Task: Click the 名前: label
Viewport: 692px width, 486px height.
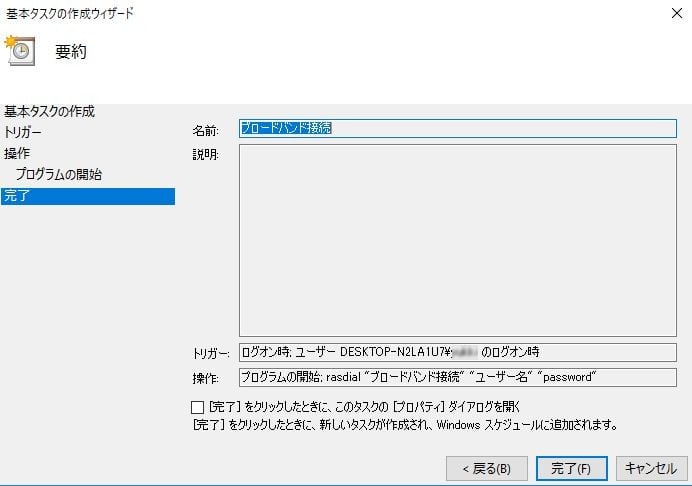Action: pos(205,130)
